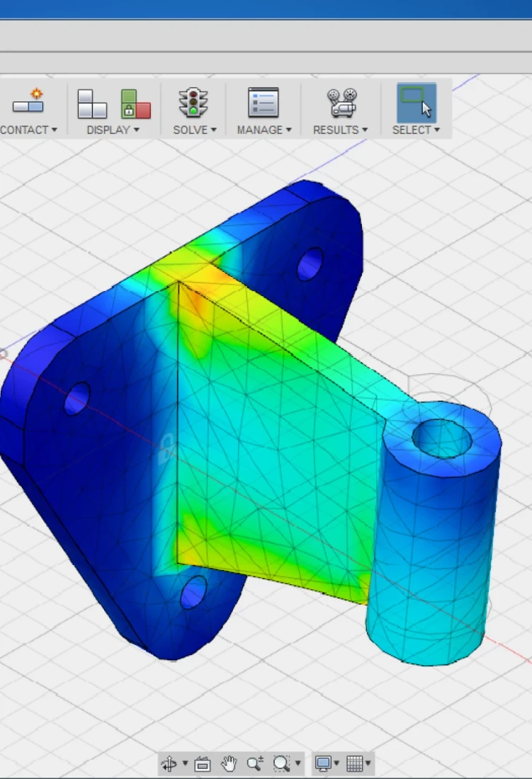The height and width of the screenshot is (779, 532).
Task: Choose the Orbit tool in navigation bar
Action: tap(169, 763)
